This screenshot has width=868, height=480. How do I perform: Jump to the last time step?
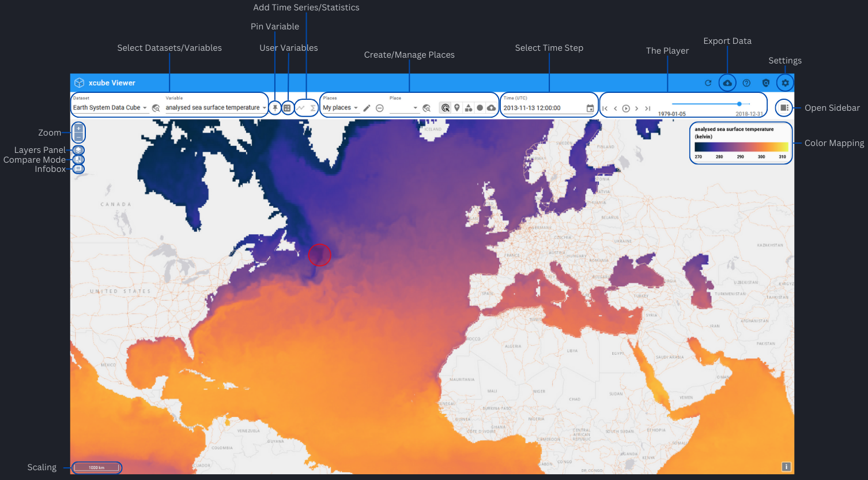[647, 108]
